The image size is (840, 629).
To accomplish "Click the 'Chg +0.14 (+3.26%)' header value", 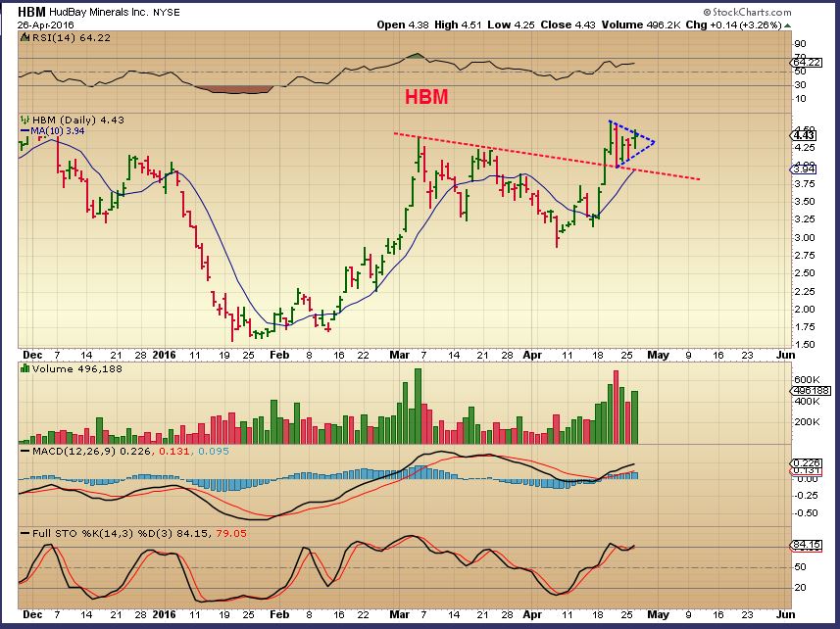I will pyautogui.click(x=733, y=24).
